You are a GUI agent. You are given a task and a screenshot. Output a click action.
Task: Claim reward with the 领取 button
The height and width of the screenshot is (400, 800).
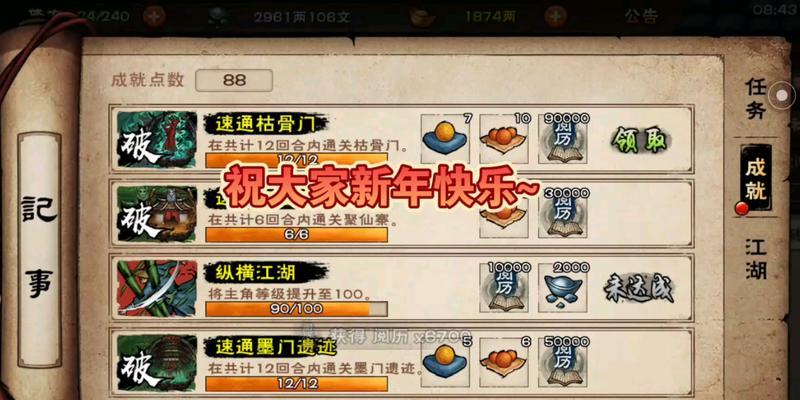pos(640,139)
